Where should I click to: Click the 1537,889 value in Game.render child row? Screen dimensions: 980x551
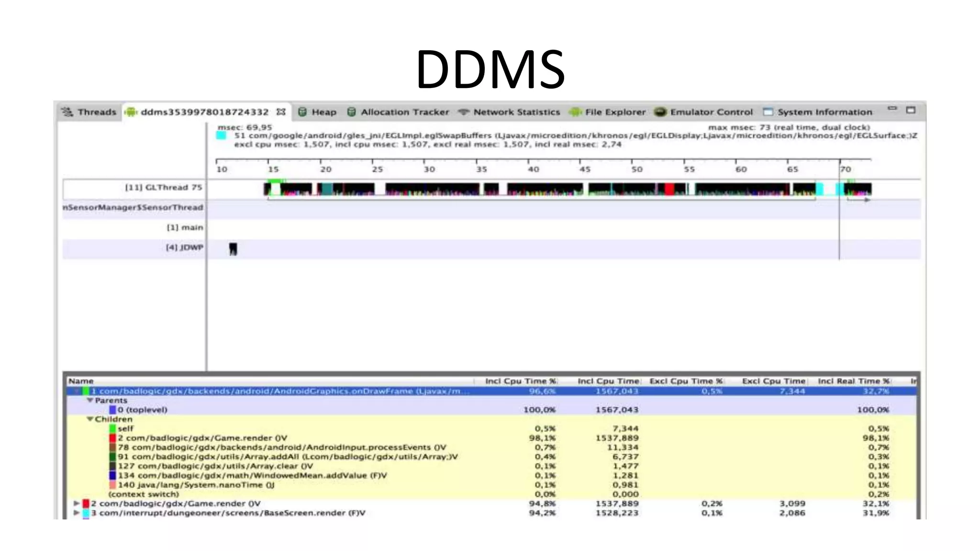tap(617, 438)
